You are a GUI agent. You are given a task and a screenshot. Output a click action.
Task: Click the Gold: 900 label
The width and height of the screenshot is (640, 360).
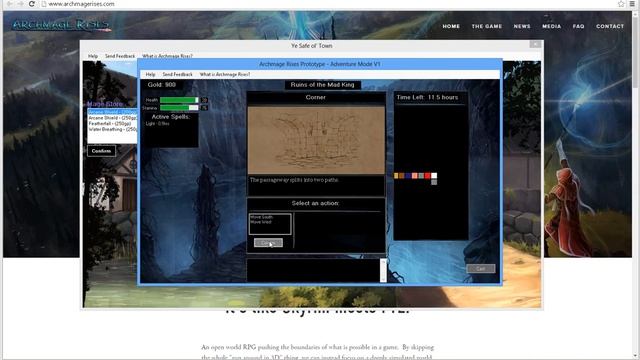[x=162, y=85]
